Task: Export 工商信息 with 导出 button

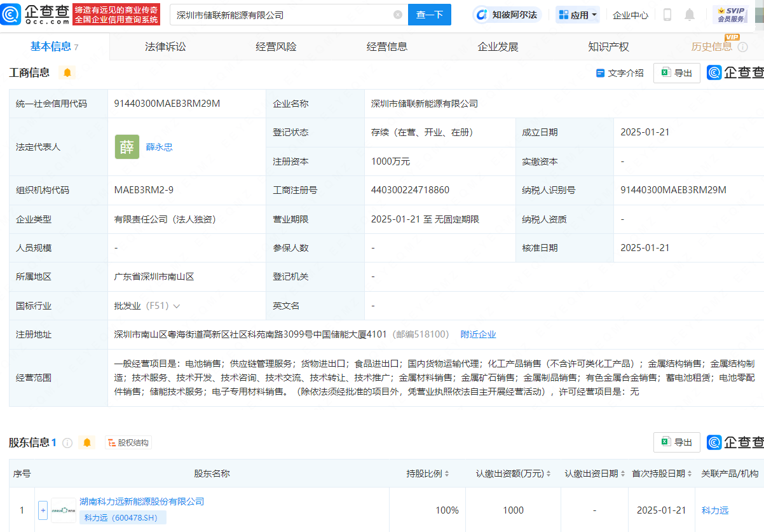Action: click(677, 73)
